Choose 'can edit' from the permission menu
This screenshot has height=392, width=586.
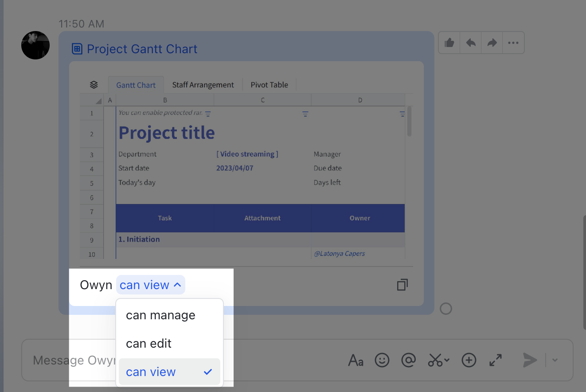(x=148, y=343)
